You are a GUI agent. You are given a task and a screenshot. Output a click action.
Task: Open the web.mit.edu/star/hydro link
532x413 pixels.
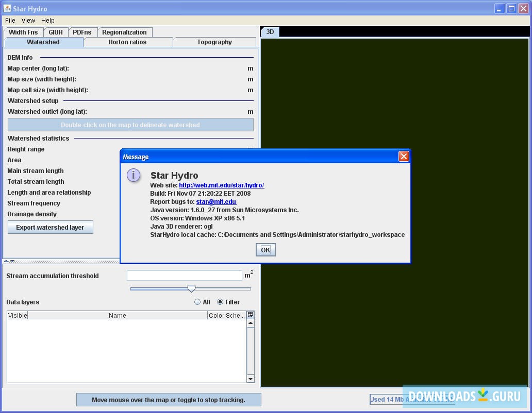coord(222,185)
